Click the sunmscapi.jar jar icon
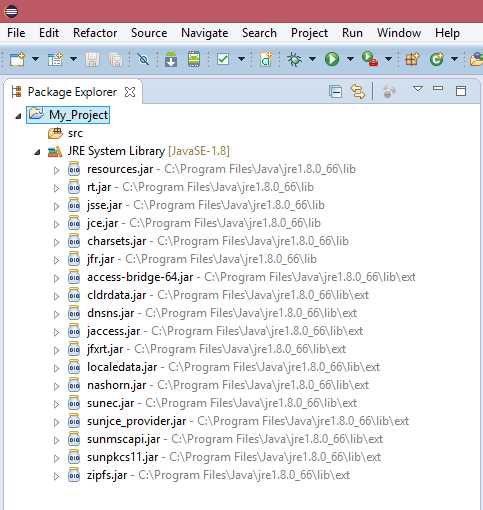This screenshot has height=510, width=483. click(x=74, y=439)
